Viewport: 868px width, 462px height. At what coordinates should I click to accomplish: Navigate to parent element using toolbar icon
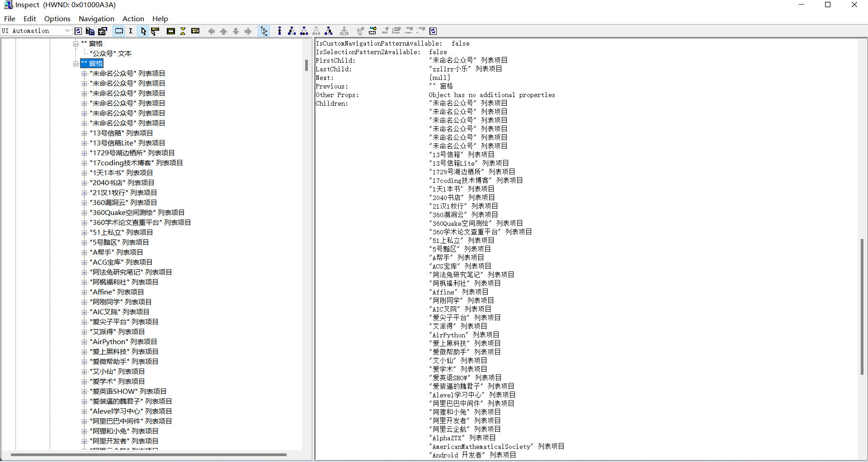279,31
